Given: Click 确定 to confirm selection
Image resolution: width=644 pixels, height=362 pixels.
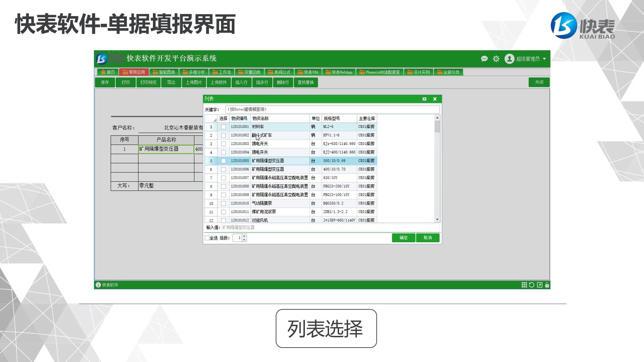Looking at the screenshot, I should pos(404,238).
